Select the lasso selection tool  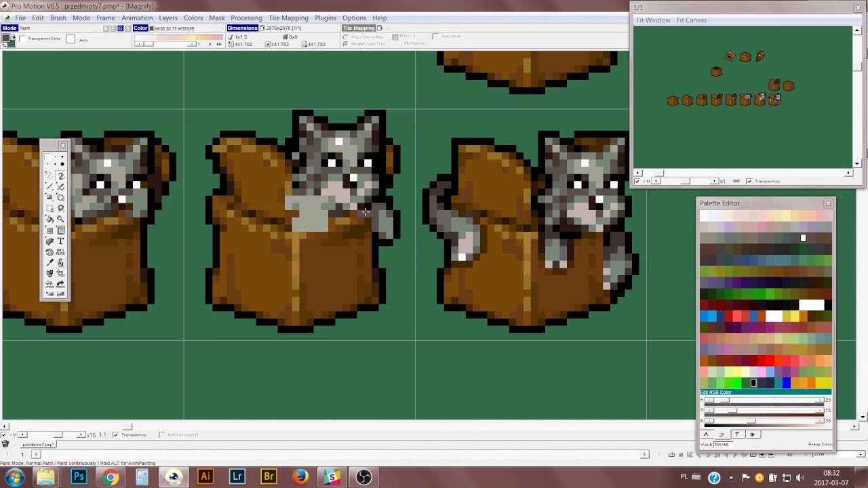coord(60,208)
